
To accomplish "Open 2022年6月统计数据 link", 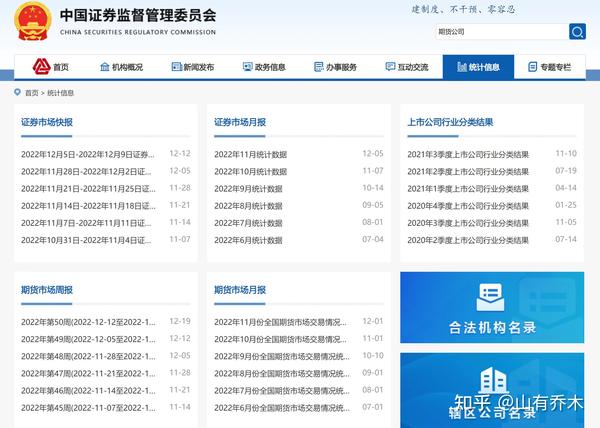I will tap(248, 240).
